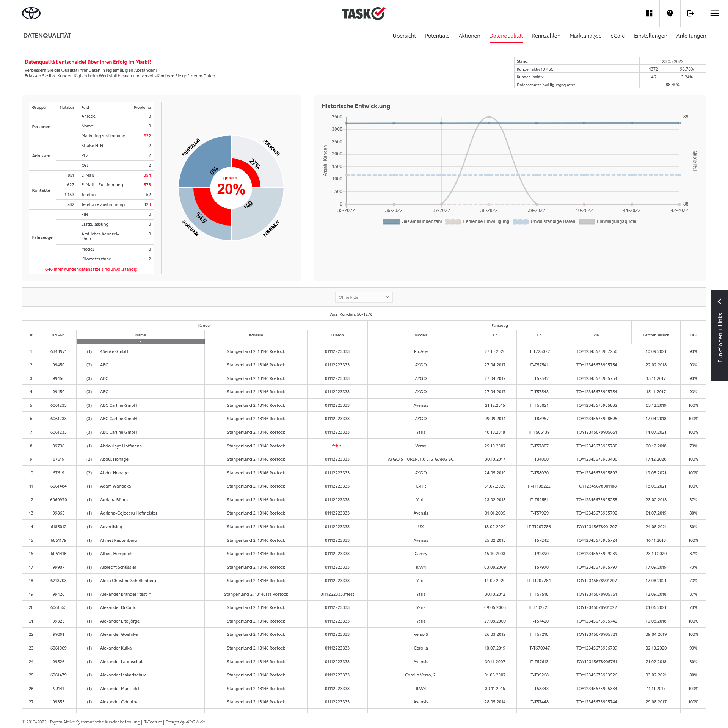Open the Kennzahlen tab
Image resolution: width=728 pixels, height=728 pixels.
pyautogui.click(x=546, y=36)
